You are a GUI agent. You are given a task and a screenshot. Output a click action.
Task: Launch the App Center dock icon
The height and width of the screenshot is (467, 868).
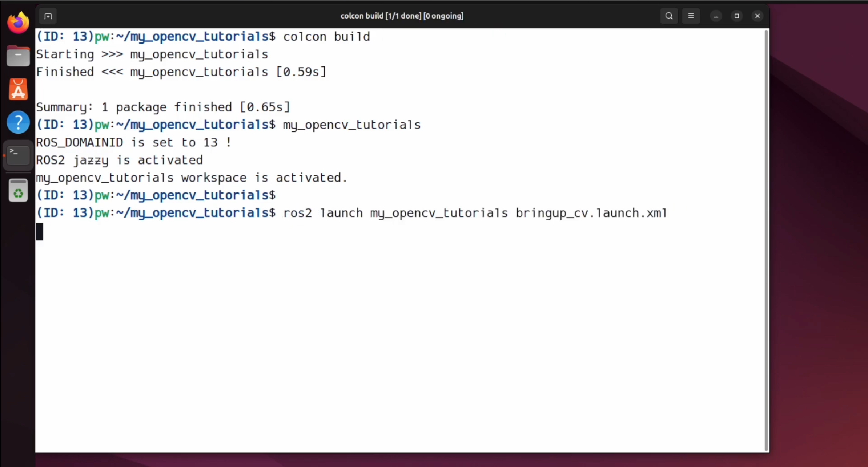tap(18, 89)
